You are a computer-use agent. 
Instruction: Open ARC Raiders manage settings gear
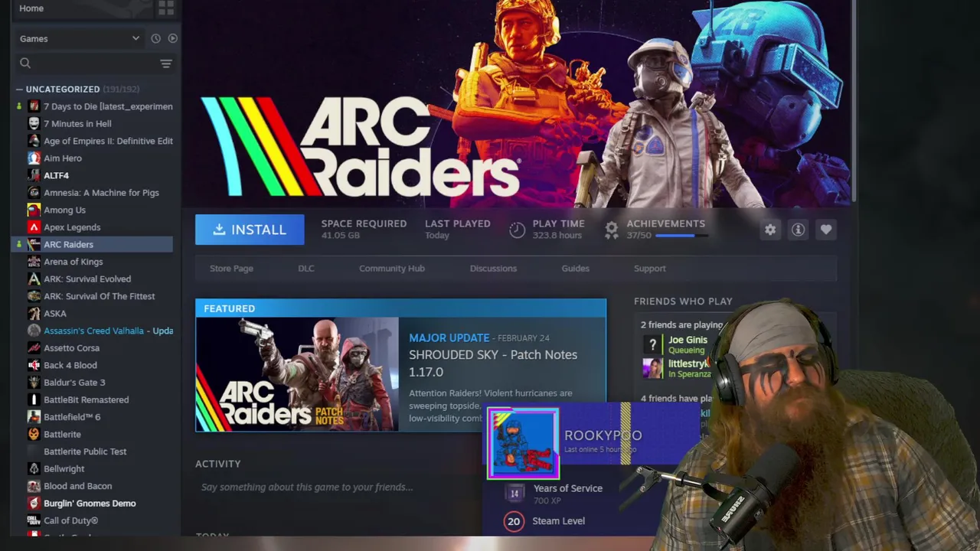770,230
